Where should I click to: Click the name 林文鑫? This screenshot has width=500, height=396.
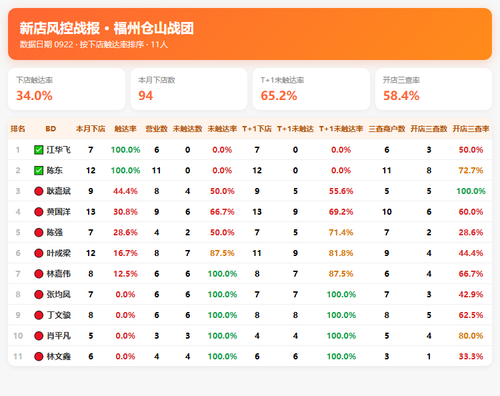tap(59, 357)
